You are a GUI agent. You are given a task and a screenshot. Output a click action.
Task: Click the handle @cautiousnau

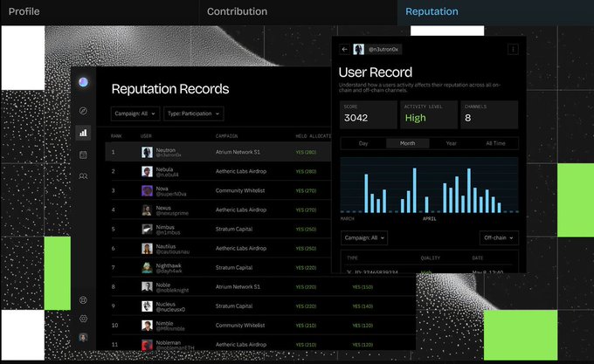pyautogui.click(x=173, y=251)
